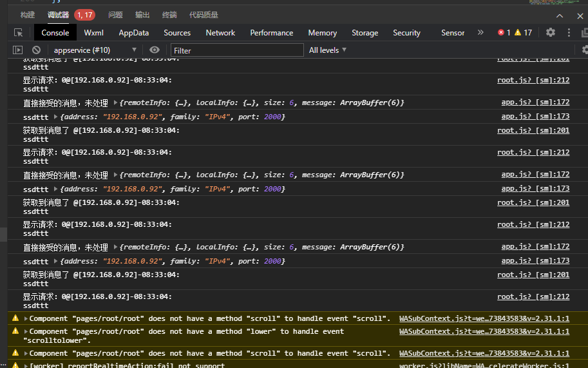The width and height of the screenshot is (588, 368).
Task: Click warning icon of first scroll warning
Action: 15,318
